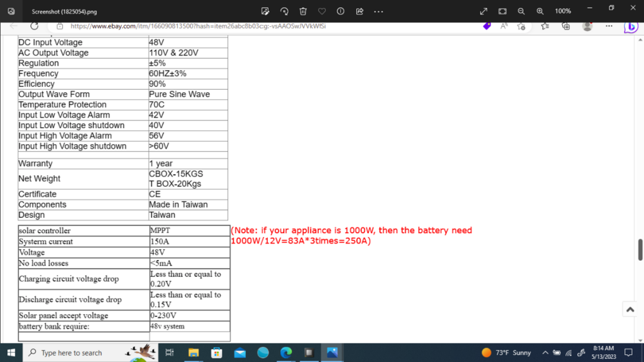
Task: Enter full screen with the diagonal arrows icon
Action: pyautogui.click(x=484, y=12)
